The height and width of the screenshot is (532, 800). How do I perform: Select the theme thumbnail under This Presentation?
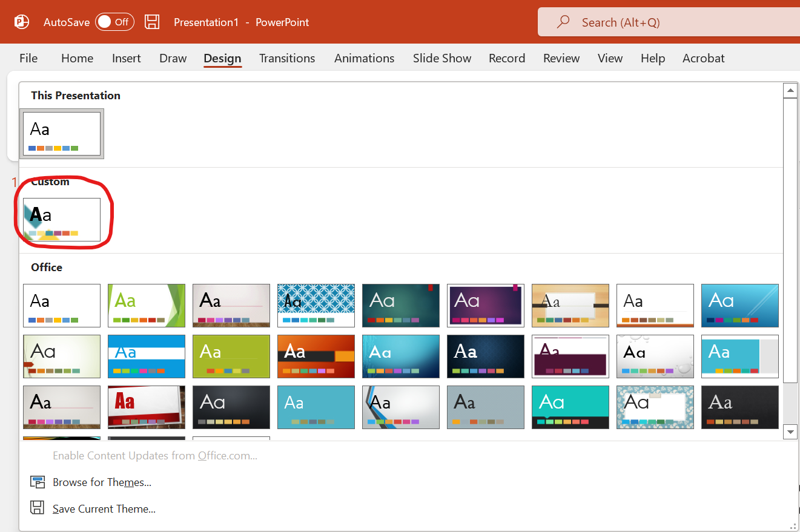pos(62,134)
